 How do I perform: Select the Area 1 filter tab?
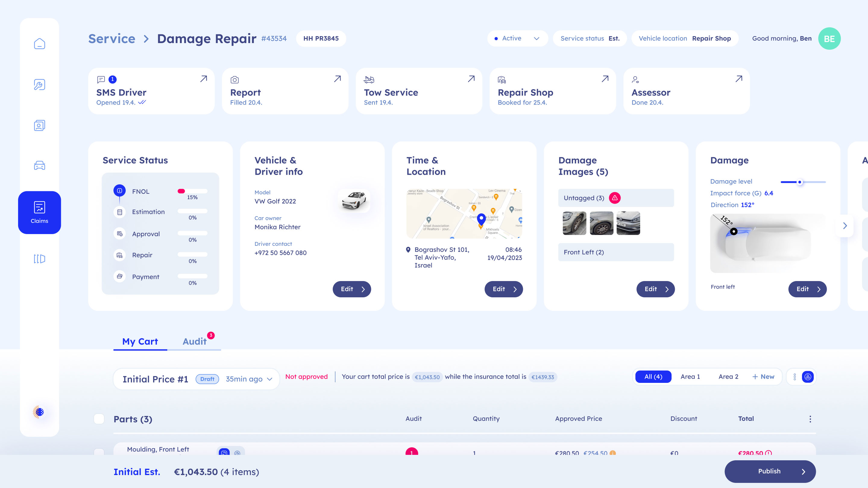tap(690, 377)
